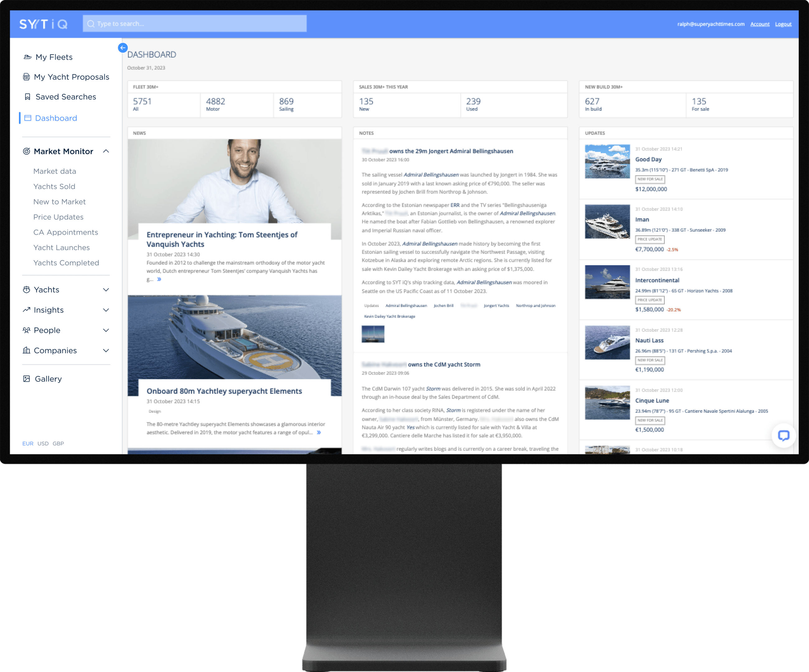Image resolution: width=809 pixels, height=672 pixels.
Task: Expand the Yachts menu chevron
Action: click(106, 290)
